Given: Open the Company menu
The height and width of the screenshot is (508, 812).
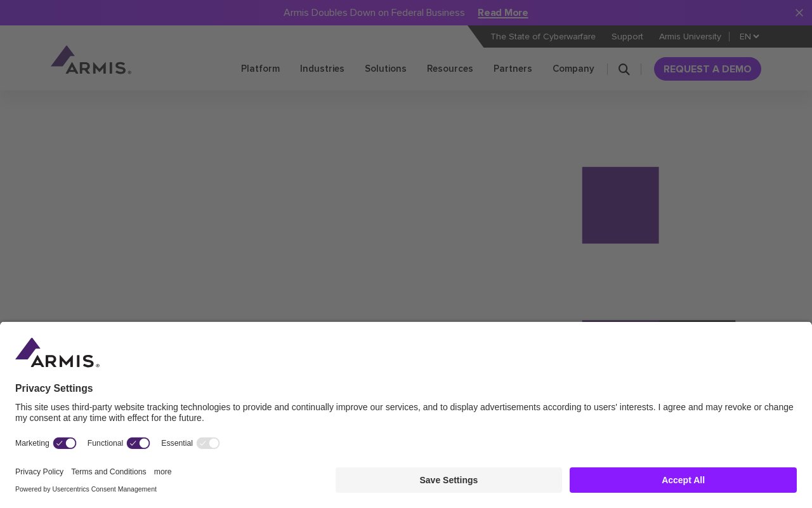Looking at the screenshot, I should click(x=573, y=69).
